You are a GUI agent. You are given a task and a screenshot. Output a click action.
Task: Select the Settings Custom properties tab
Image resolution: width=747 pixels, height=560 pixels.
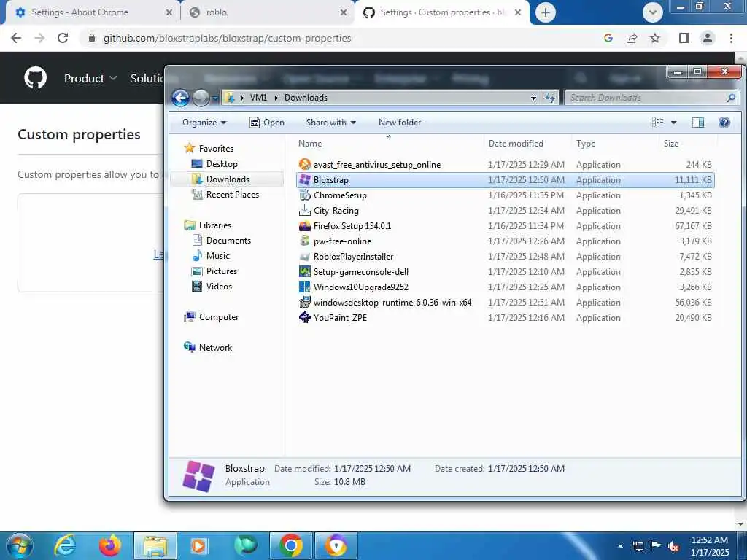point(442,12)
